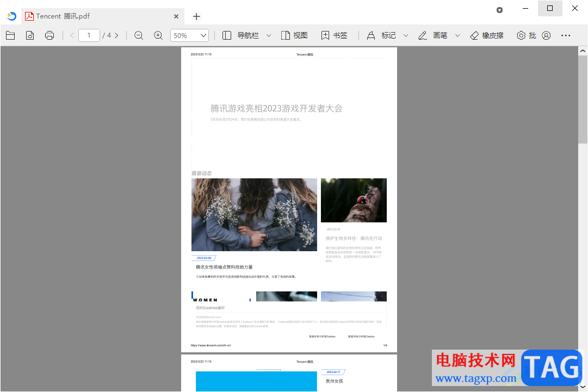
Task: Click the app logo icon
Action: click(11, 16)
